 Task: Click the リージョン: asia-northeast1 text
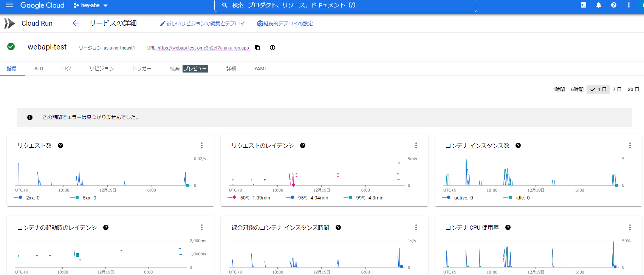pos(107,48)
